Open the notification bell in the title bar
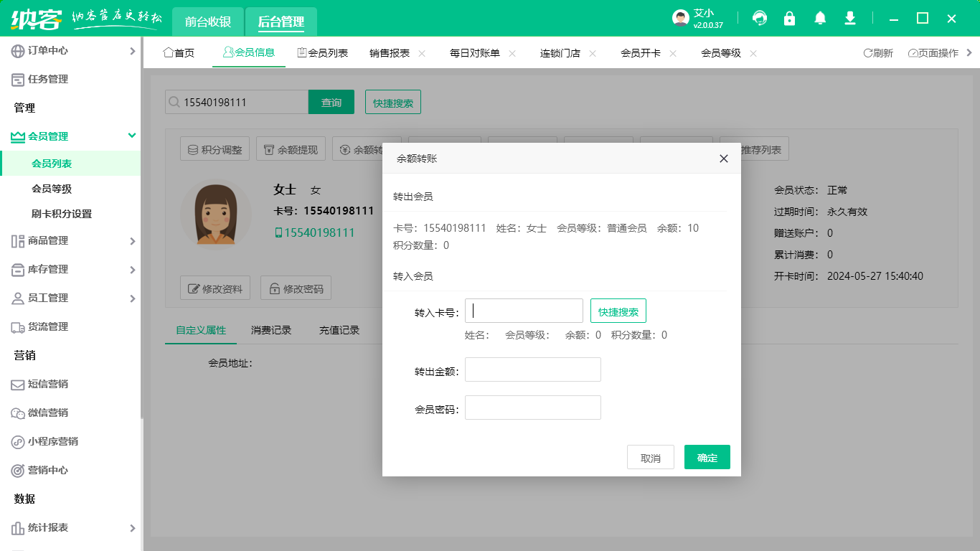Viewport: 980px width, 551px height. (820, 18)
